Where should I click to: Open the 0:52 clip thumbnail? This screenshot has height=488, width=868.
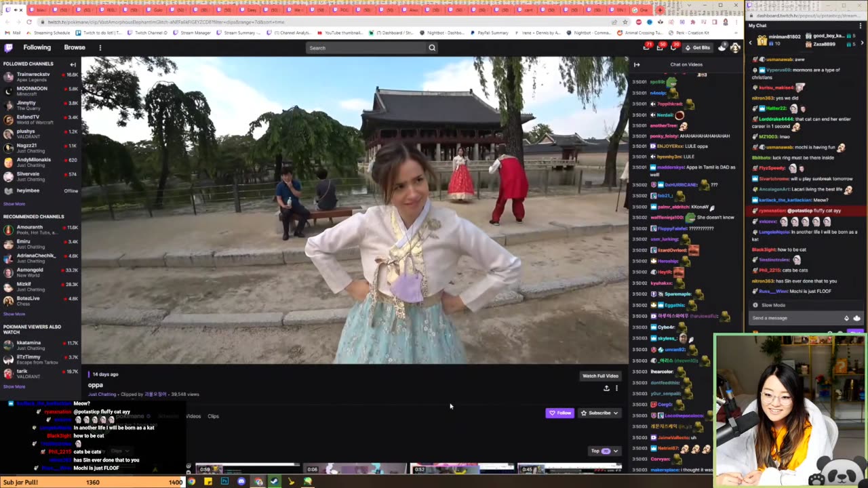(462, 468)
